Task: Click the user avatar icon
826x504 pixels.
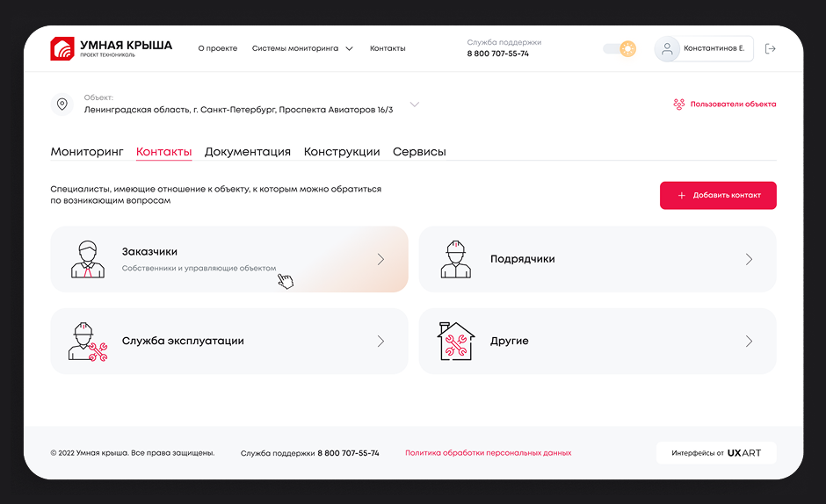Action: point(668,49)
